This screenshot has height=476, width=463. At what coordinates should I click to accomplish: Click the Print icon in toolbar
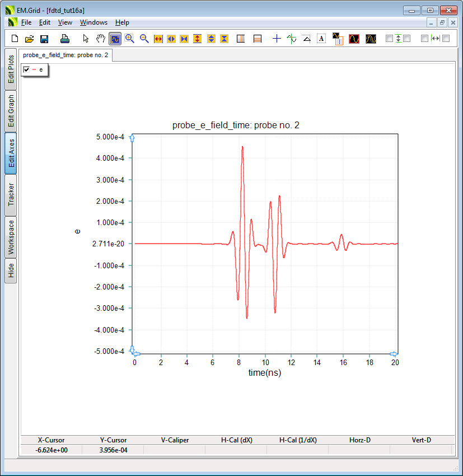(x=64, y=39)
